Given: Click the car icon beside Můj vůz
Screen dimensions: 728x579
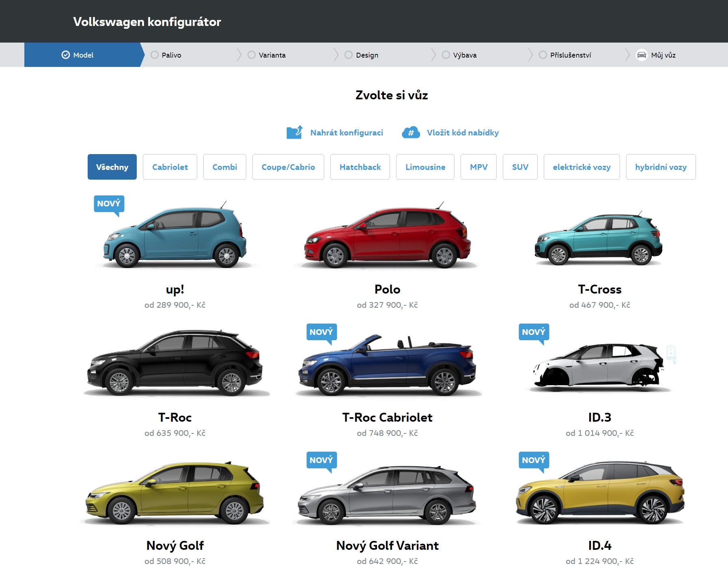Looking at the screenshot, I should point(641,55).
